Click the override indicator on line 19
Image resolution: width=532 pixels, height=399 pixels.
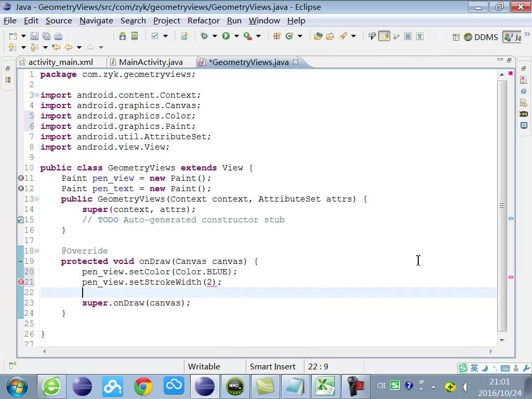coord(20,261)
